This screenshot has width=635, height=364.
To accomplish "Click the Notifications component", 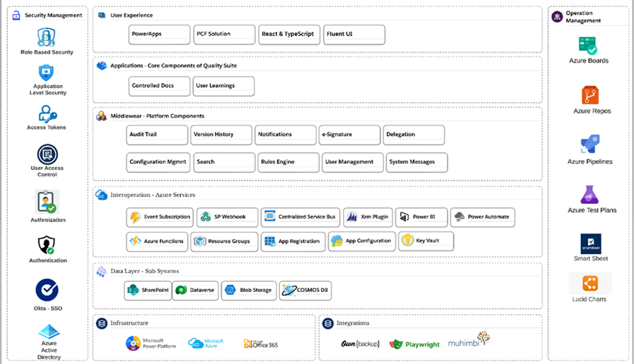I will click(x=286, y=135).
